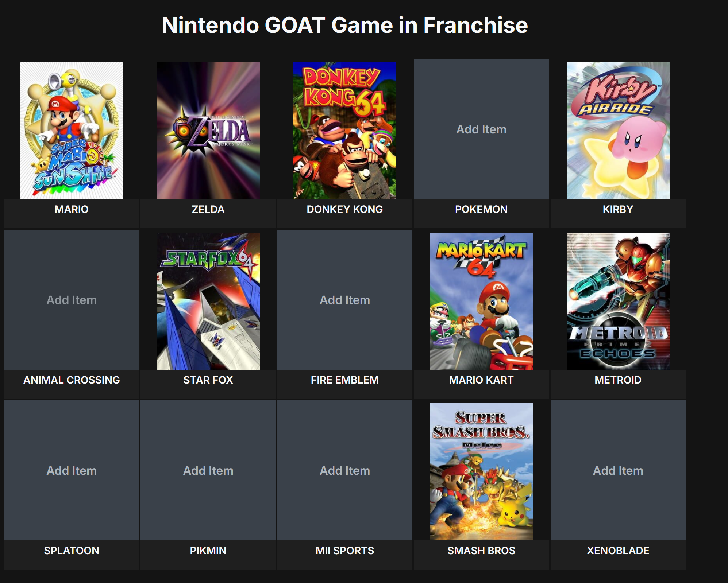Select the DONKEY KONG label text
This screenshot has width=728, height=583.
345,209
